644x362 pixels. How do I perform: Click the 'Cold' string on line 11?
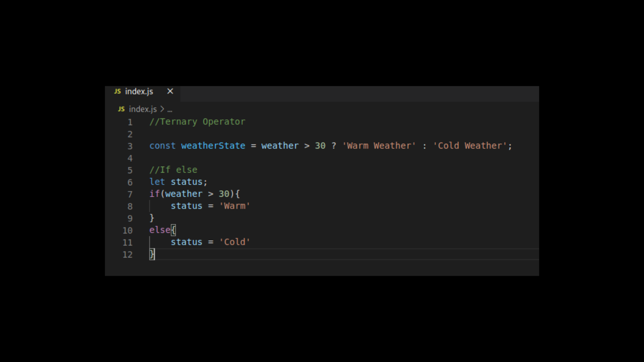234,242
